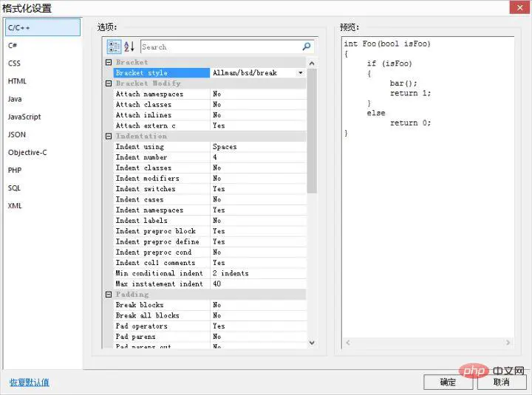Select C/C++ language tab
Image resolution: width=532 pixels, height=395 pixels.
43,27
